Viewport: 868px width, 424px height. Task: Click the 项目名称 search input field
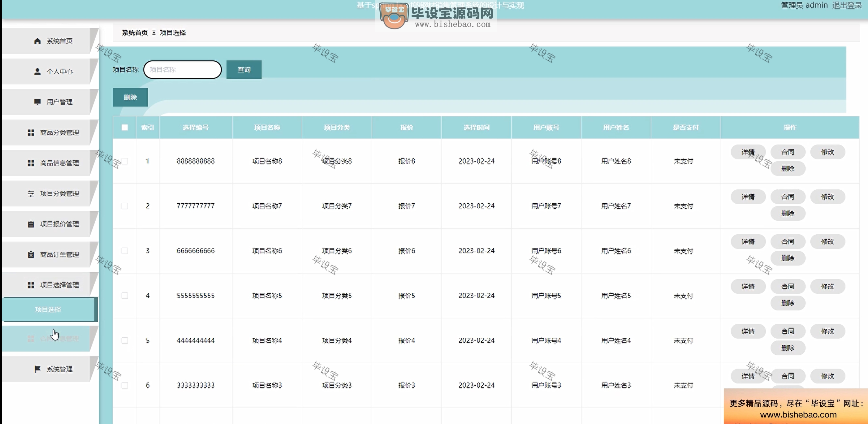183,70
